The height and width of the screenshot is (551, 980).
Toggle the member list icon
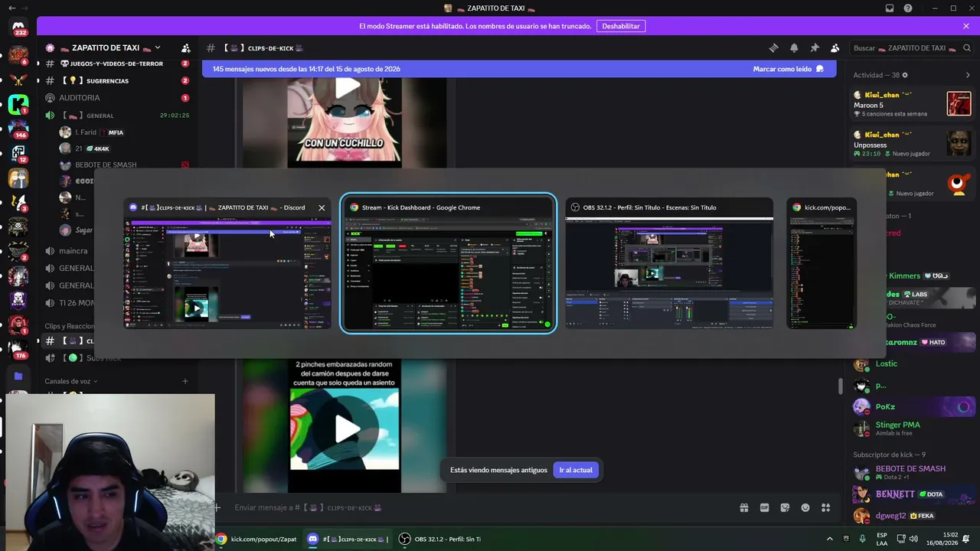tap(835, 47)
